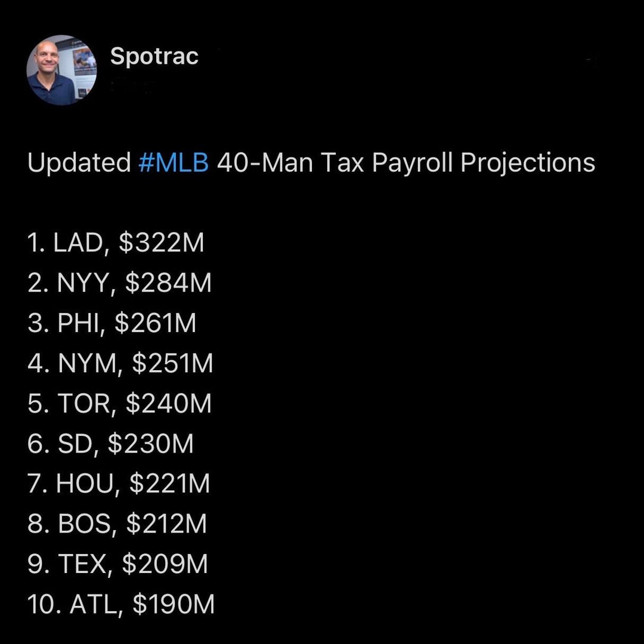644x644 pixels.
Task: Click the Spotrac profile picture
Action: 61,70
